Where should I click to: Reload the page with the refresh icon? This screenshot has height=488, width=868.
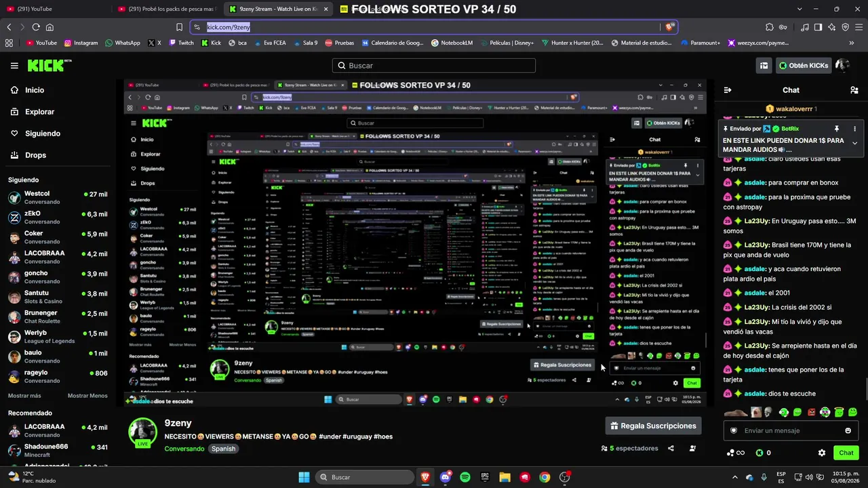(x=36, y=27)
